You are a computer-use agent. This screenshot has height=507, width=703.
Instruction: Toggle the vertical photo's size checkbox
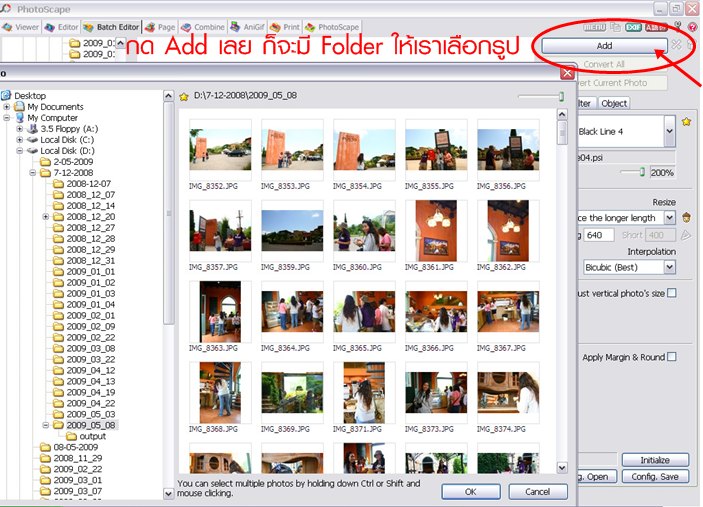[672, 293]
